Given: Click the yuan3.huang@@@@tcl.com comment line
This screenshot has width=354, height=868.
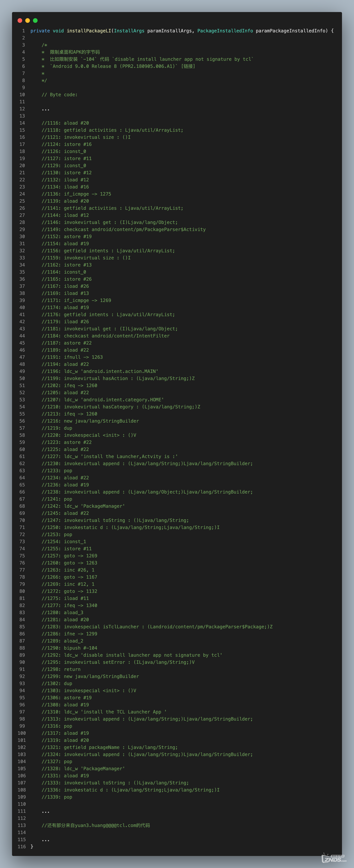Looking at the screenshot, I should coord(96,825).
